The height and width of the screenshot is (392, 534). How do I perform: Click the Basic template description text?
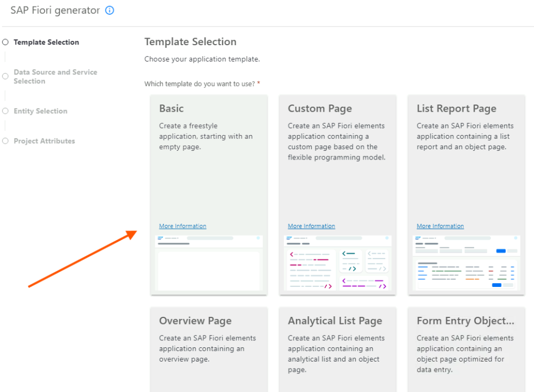click(206, 136)
